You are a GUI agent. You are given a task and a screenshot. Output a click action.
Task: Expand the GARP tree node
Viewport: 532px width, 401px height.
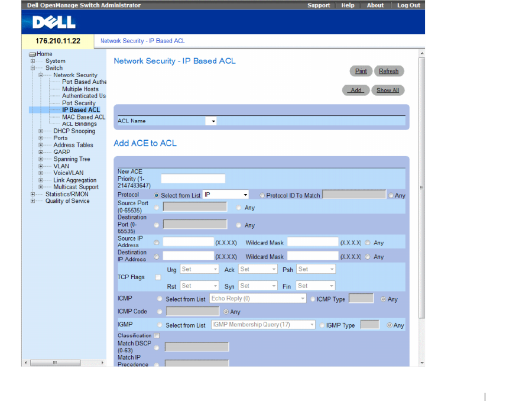pos(41,152)
